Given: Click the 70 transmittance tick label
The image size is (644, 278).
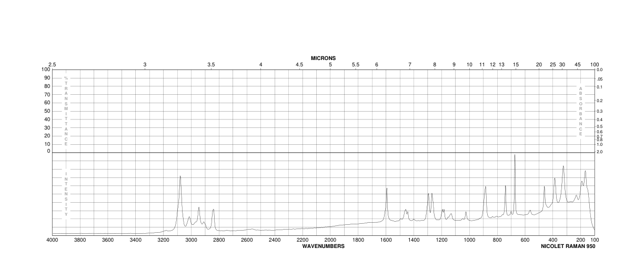Looking at the screenshot, I should [47, 94].
